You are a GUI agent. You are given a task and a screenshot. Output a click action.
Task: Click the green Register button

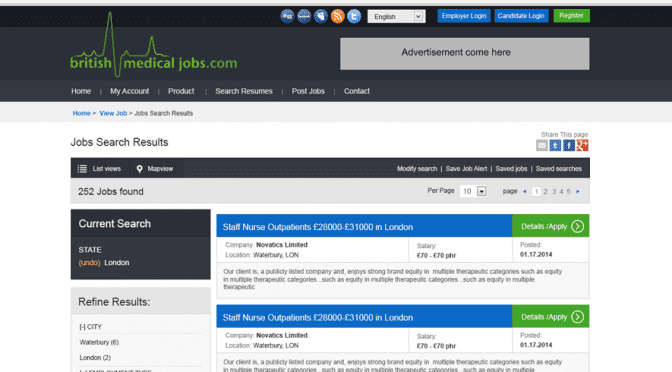tap(571, 16)
